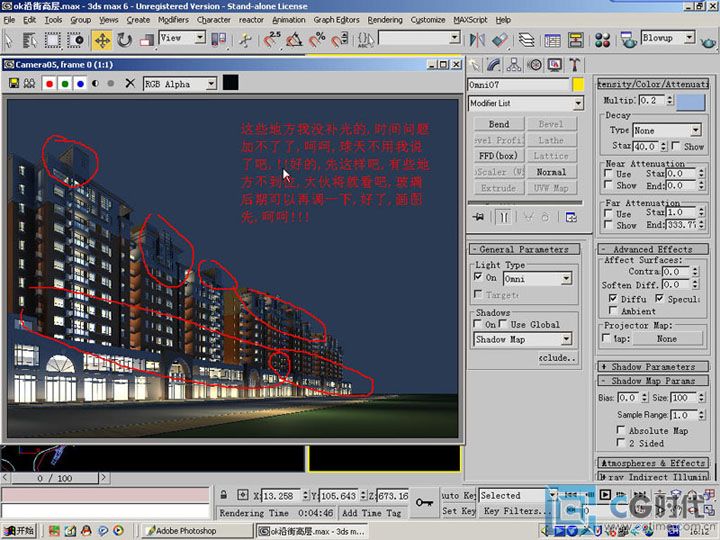Collapse the General Parameters rollout

click(x=524, y=249)
